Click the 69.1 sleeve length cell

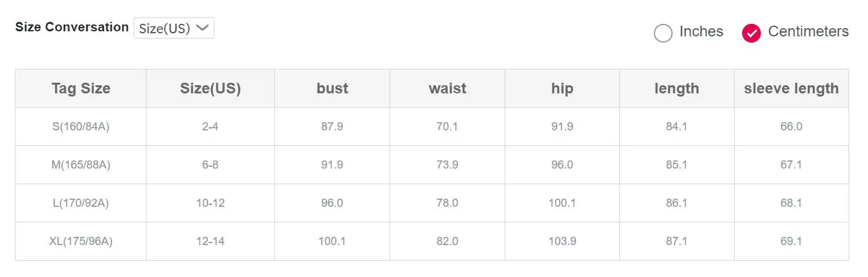(791, 241)
